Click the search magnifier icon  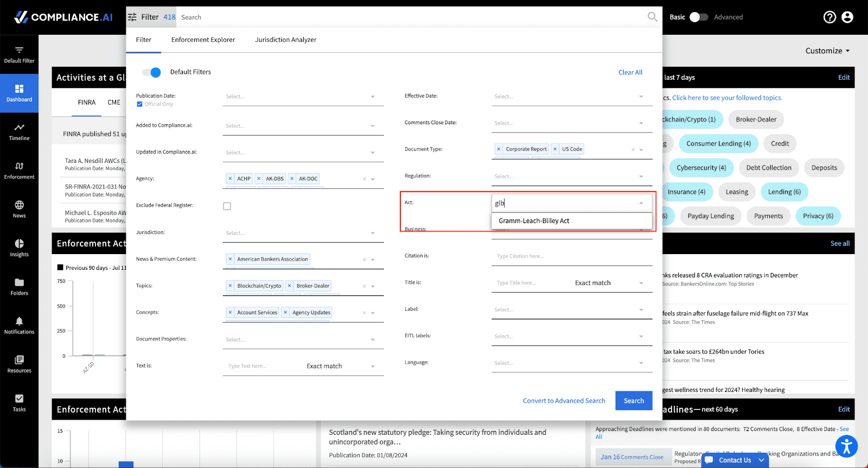[652, 17]
